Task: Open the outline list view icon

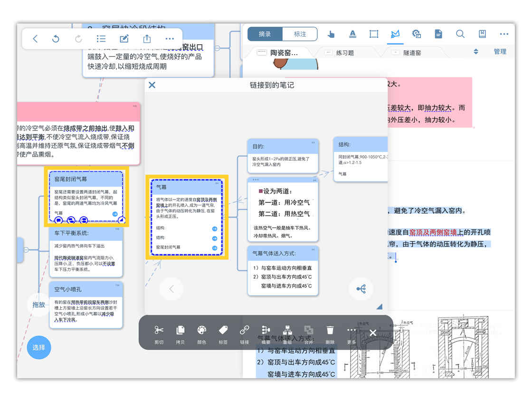Action: pos(101,38)
